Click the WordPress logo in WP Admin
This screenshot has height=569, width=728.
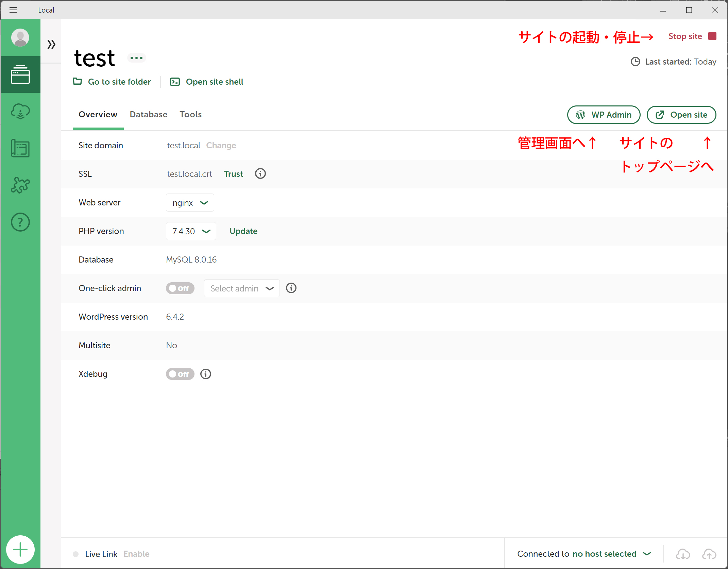(x=581, y=115)
